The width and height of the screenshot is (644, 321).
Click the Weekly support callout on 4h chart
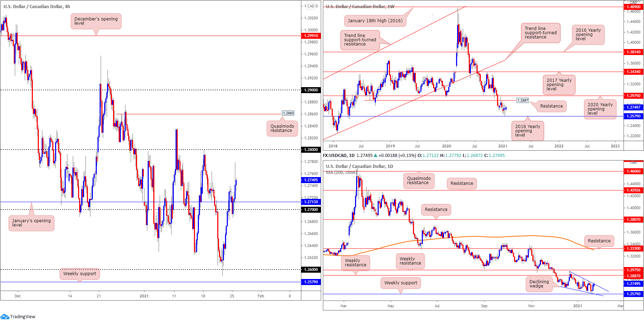pos(79,274)
